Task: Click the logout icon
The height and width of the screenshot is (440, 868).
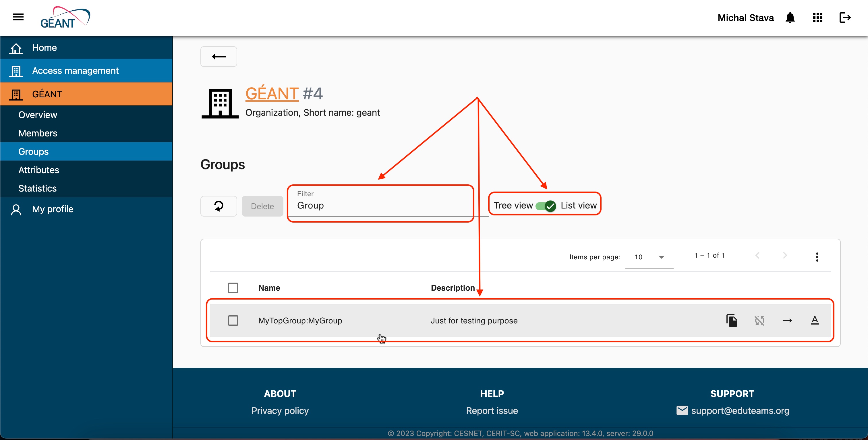Action: 845,18
